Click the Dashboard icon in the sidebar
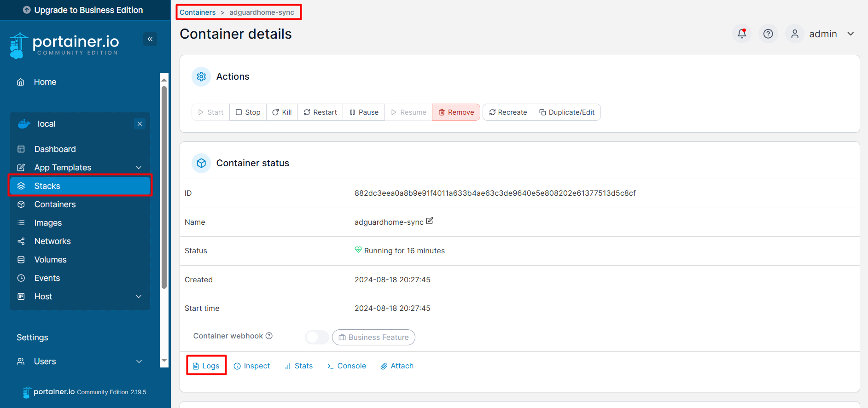This screenshot has height=408, width=868. (x=21, y=149)
